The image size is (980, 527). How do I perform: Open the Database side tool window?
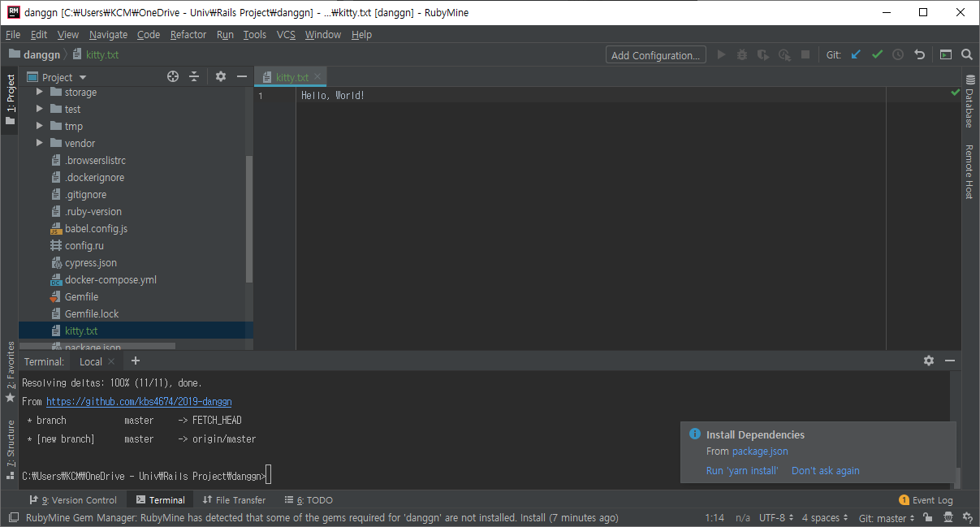coord(969,102)
